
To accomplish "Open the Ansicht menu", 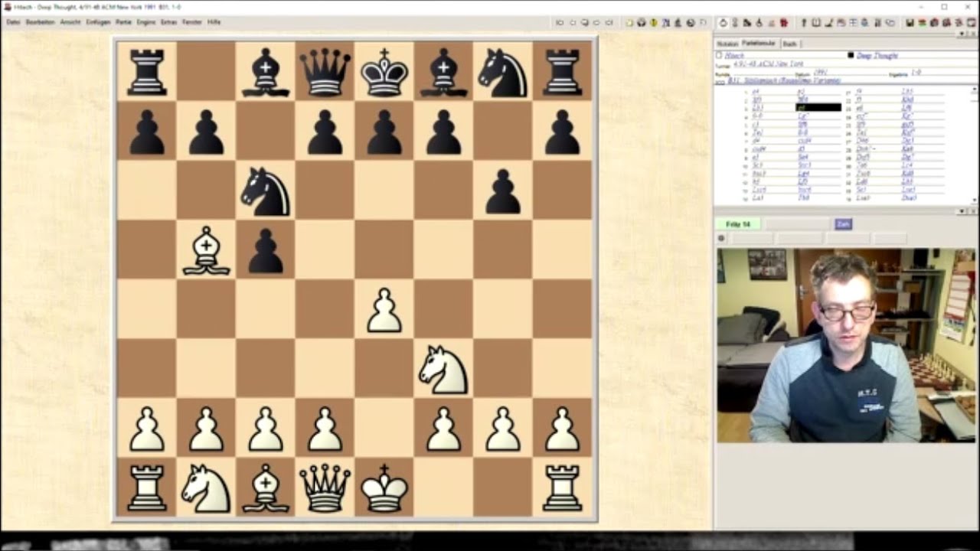I will coord(70,22).
